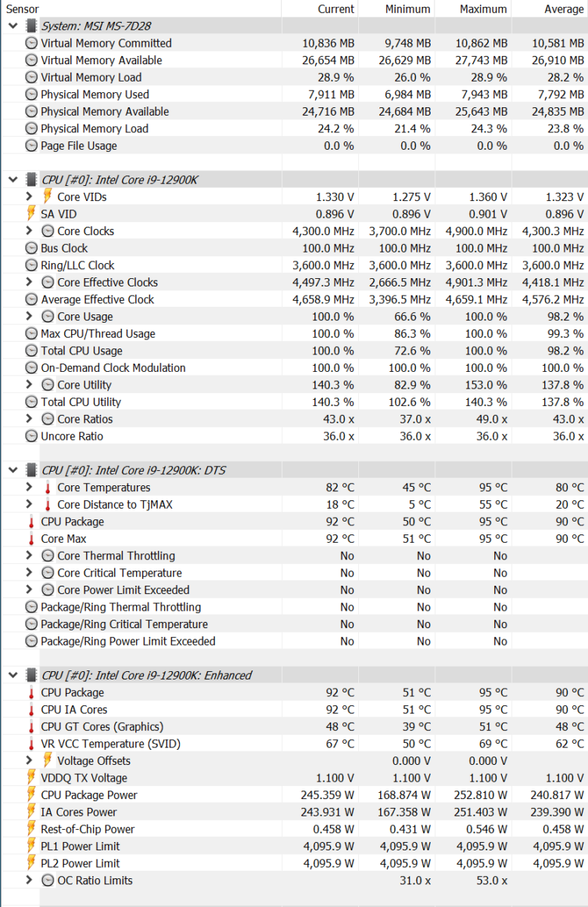This screenshot has width=588, height=907.
Task: Expand the Core Effective Clocks row
Action: pos(29,282)
